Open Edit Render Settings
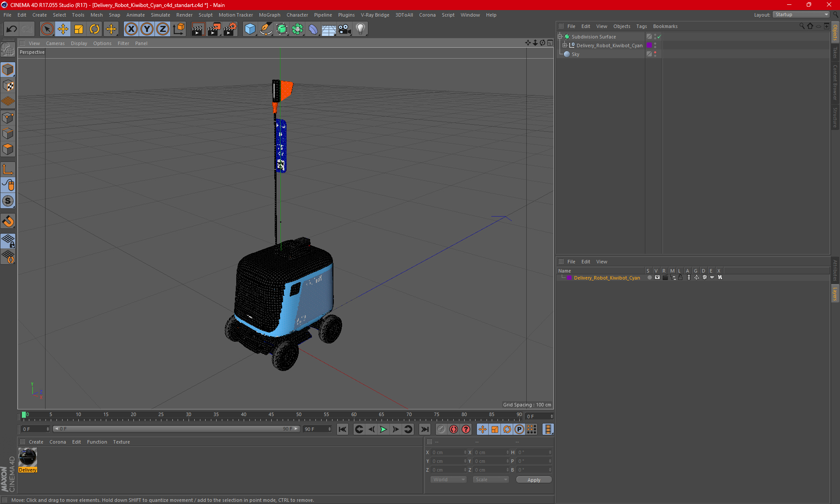The width and height of the screenshot is (840, 504). (230, 29)
